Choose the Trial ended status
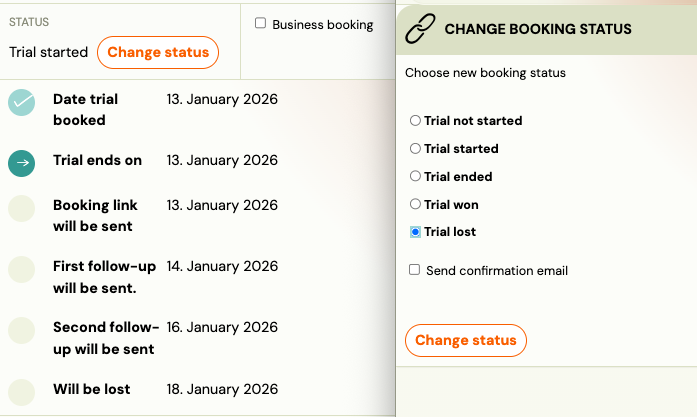This screenshot has height=417, width=697. (x=416, y=177)
